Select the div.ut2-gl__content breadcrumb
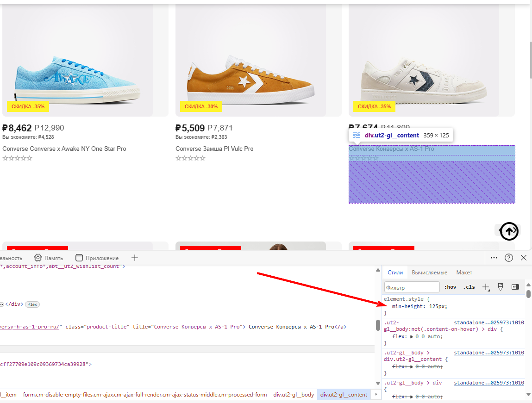The height and width of the screenshot is (403, 532). 344,395
